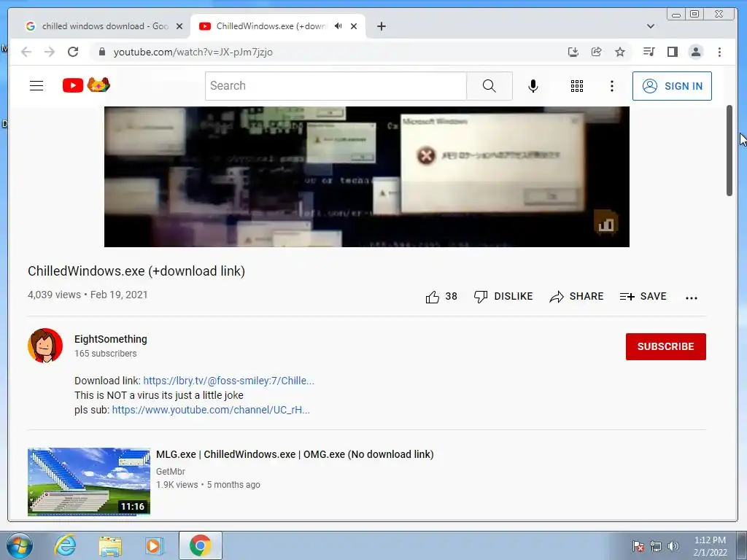Search with your voice microphone
Image resolution: width=747 pixels, height=560 pixels.
pos(533,86)
